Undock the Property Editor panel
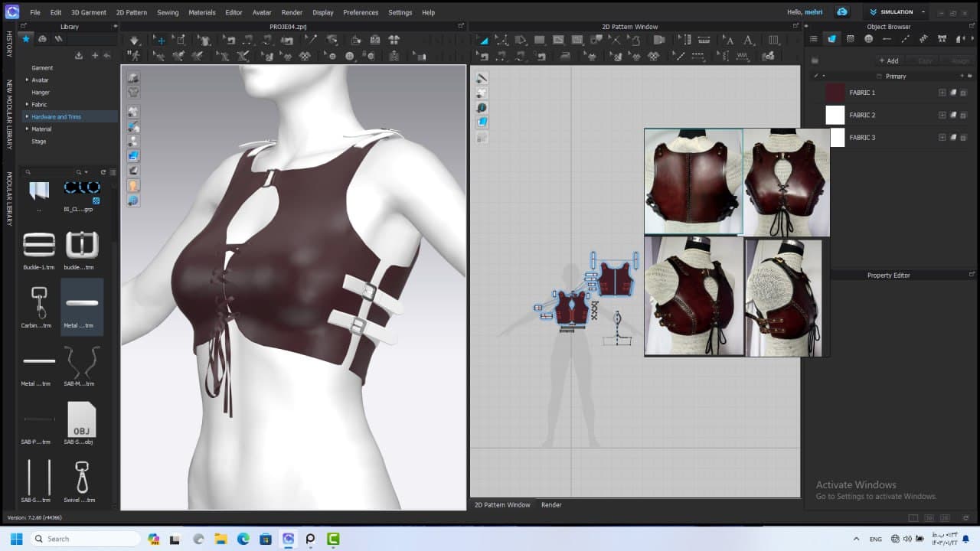 [972, 275]
